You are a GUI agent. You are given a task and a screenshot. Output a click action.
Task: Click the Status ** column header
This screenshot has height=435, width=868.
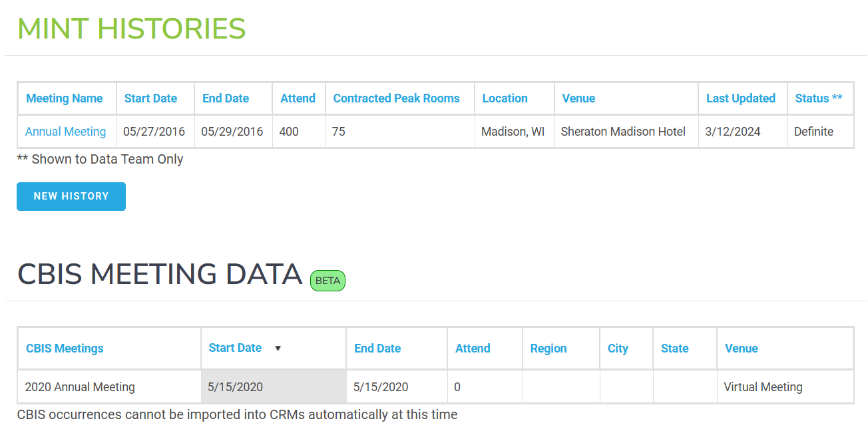tap(819, 98)
